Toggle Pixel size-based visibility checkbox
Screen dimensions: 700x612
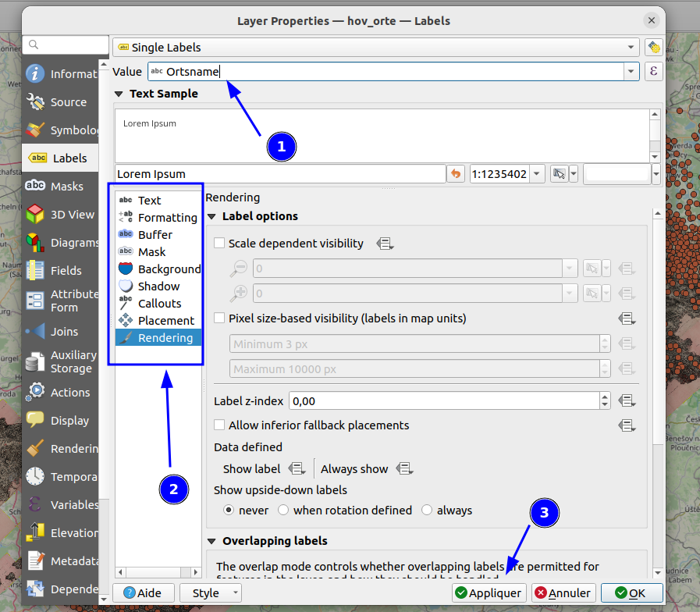pyautogui.click(x=219, y=318)
